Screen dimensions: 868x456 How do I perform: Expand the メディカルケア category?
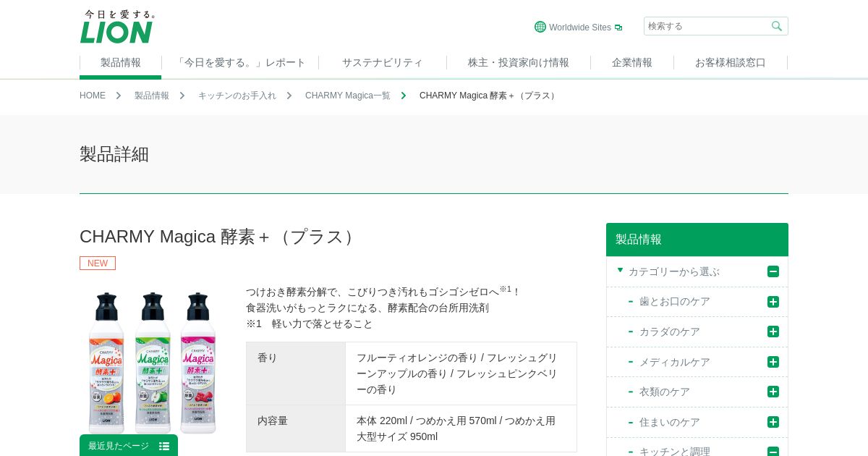point(773,362)
